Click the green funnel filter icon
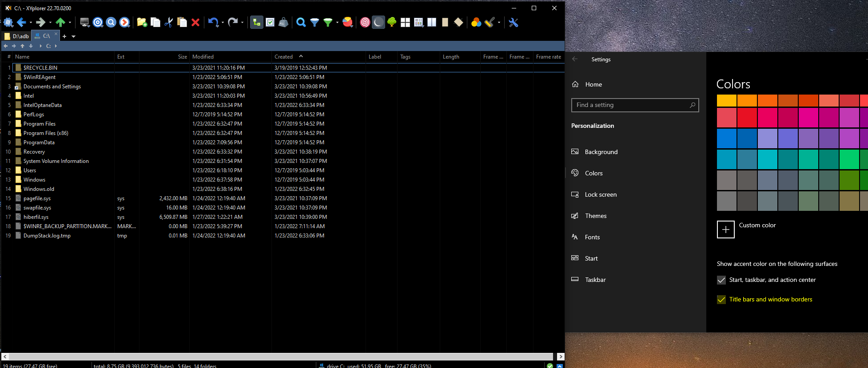 click(328, 22)
